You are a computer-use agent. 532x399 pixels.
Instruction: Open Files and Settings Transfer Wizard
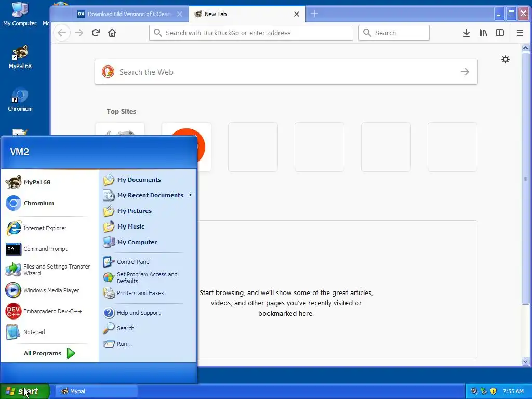(49, 270)
